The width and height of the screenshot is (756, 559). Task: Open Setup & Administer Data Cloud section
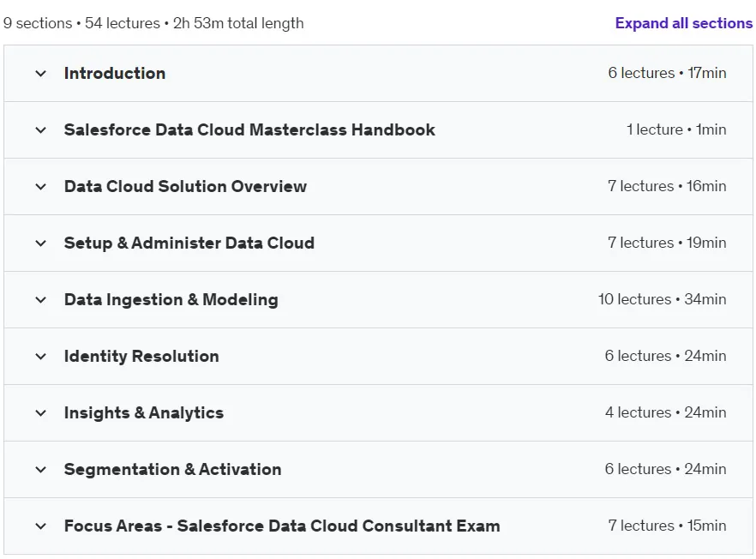pyautogui.click(x=189, y=243)
